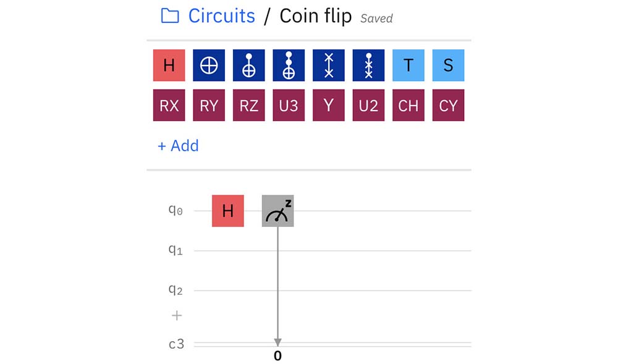Screen dimensions: 618x364
Task: Pick the light blue T gate
Action: 408,66
